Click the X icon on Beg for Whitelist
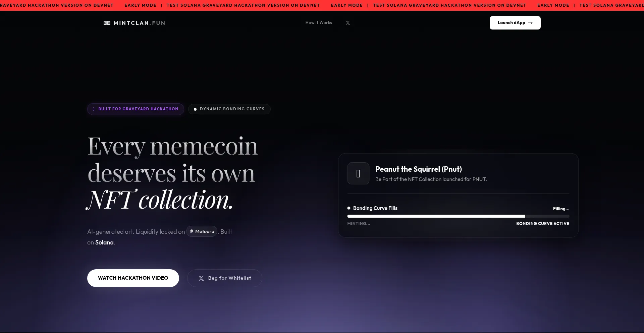Screen dimensions: 644x333 click(201, 278)
